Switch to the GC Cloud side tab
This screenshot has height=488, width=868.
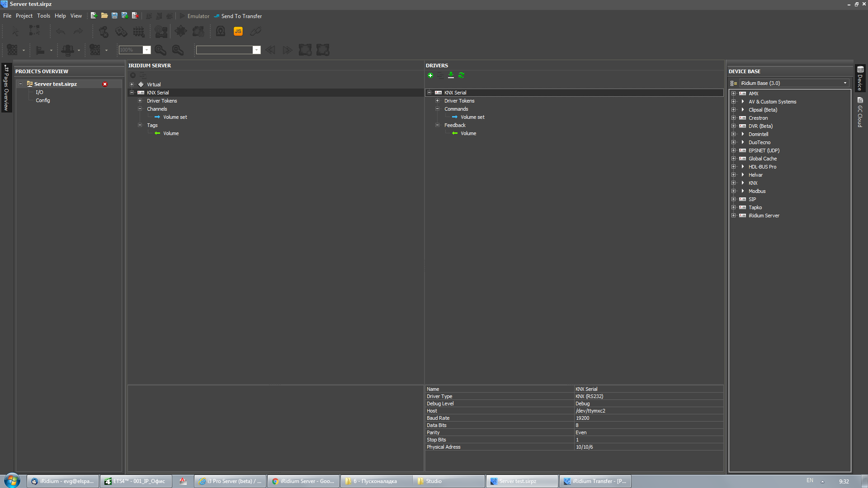pos(860,112)
